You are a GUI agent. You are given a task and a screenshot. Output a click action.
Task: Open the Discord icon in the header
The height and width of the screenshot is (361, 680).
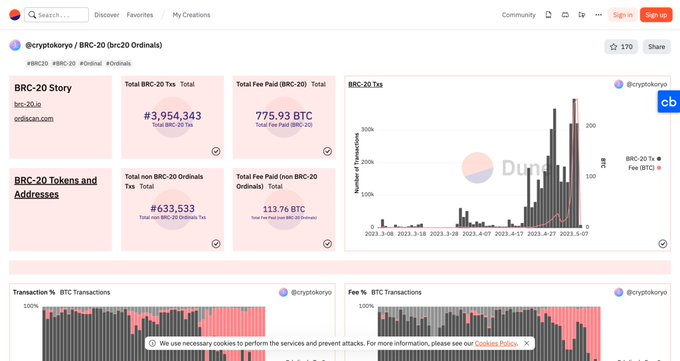pyautogui.click(x=565, y=15)
